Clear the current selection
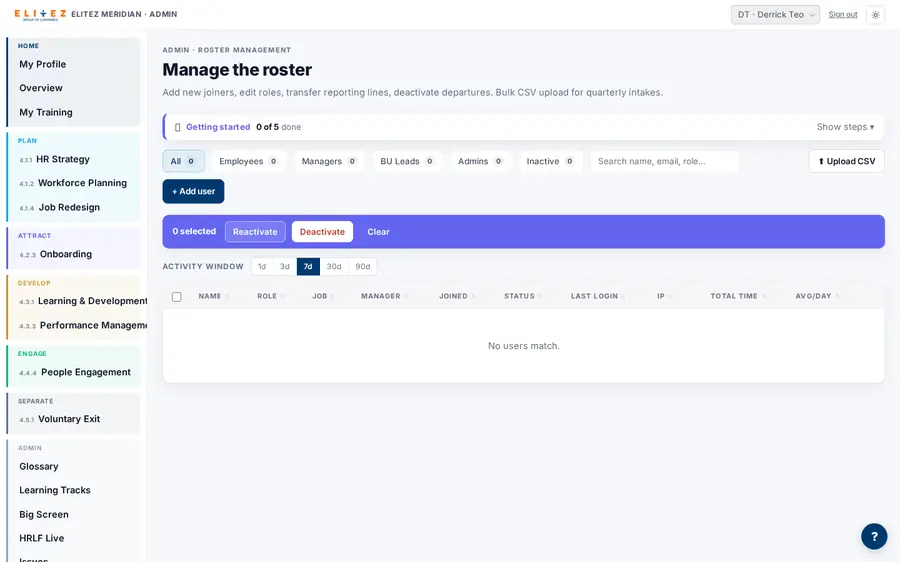The height and width of the screenshot is (562, 900). pyautogui.click(x=378, y=232)
